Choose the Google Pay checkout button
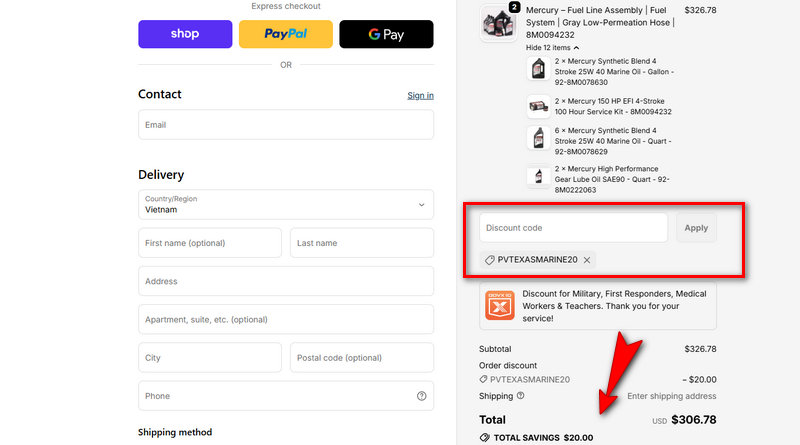 (386, 34)
